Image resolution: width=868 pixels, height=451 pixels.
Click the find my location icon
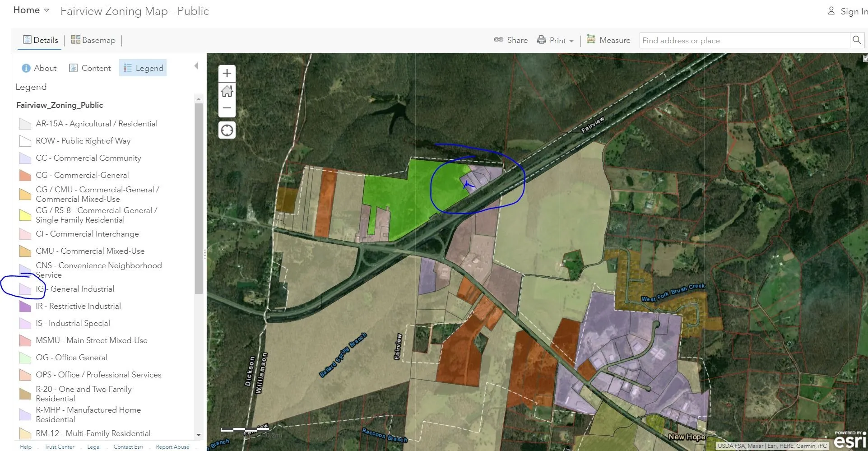point(227,130)
